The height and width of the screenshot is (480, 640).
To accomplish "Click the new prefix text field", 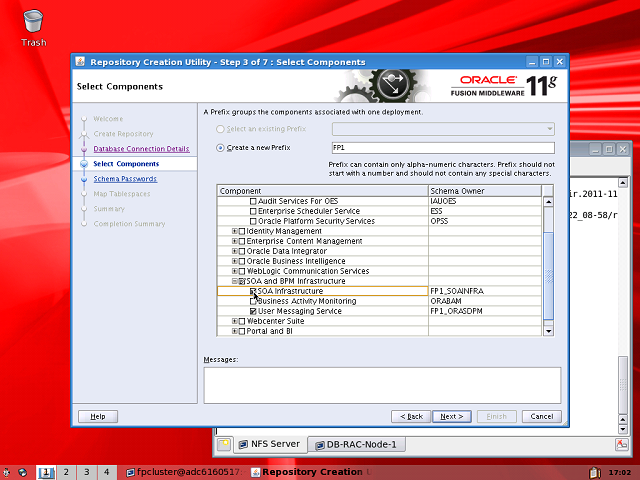I will point(443,148).
